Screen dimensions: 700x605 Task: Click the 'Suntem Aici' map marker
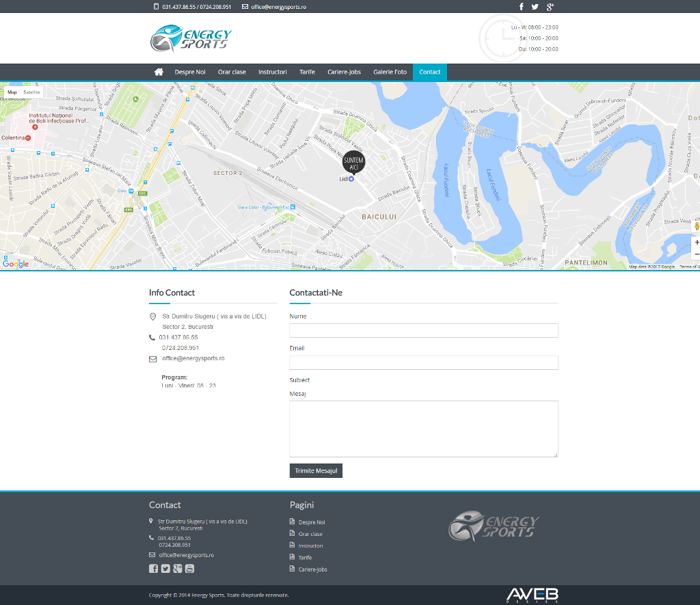353,163
